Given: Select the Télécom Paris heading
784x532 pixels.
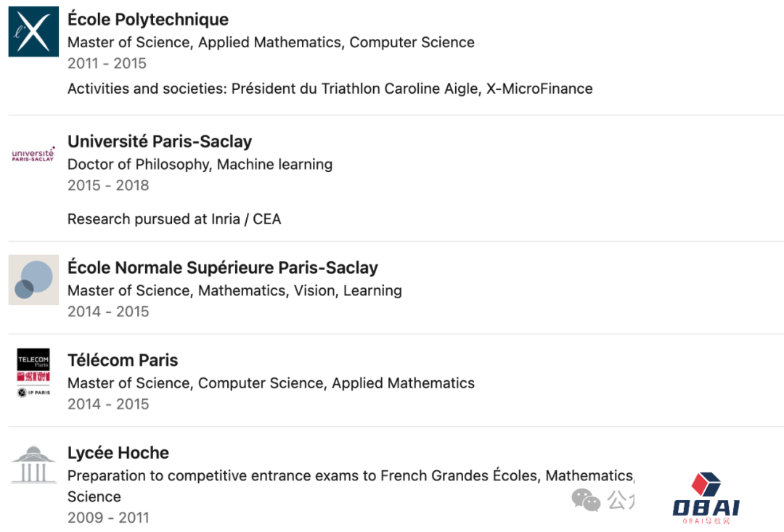Looking at the screenshot, I should (123, 361).
